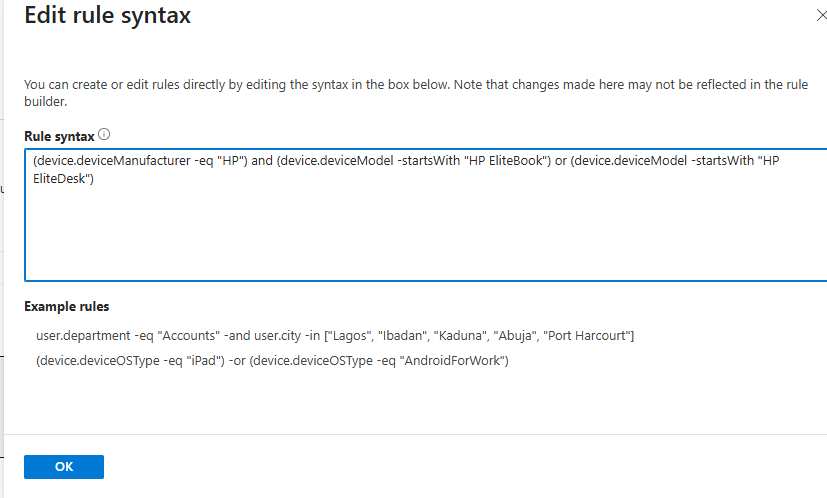Click the "Edit rule syntax" panel title
827x498 pixels.
coord(107,16)
